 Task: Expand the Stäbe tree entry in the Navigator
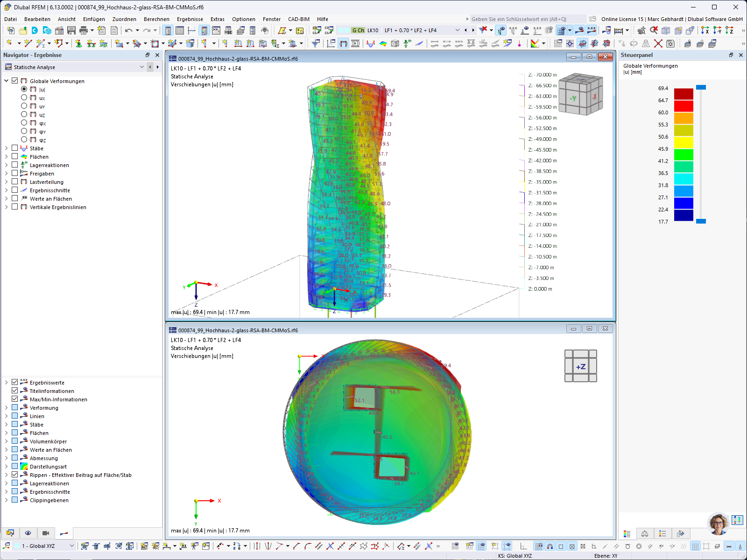pyautogui.click(x=7, y=148)
